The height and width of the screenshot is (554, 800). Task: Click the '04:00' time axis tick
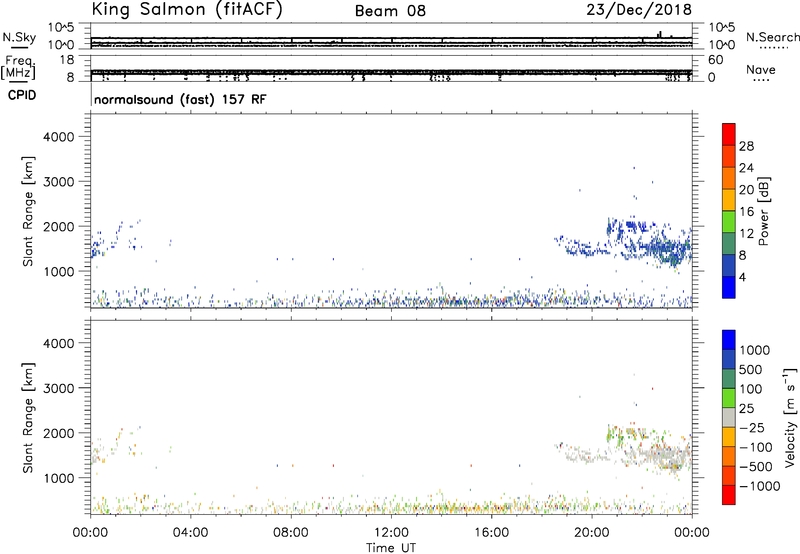[x=190, y=533]
